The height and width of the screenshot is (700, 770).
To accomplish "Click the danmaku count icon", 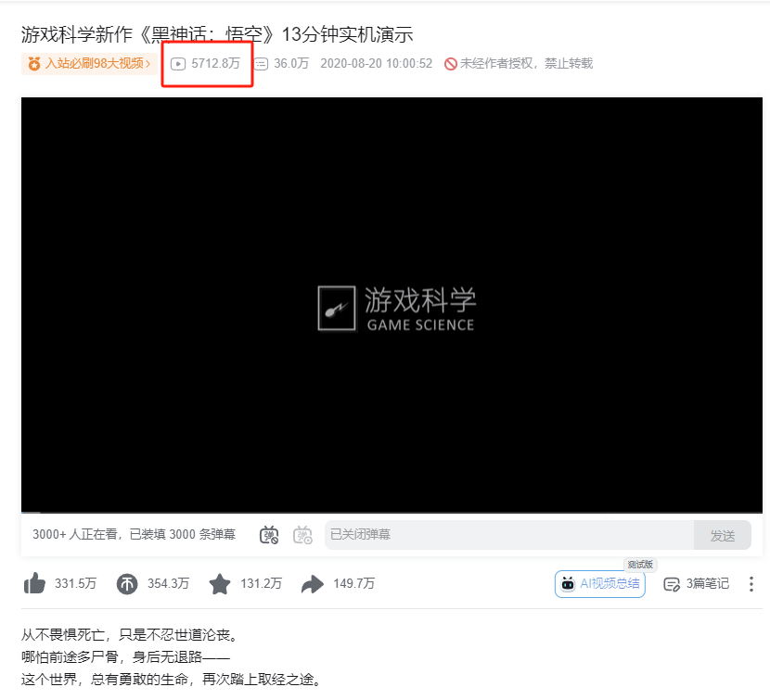I will 261,64.
